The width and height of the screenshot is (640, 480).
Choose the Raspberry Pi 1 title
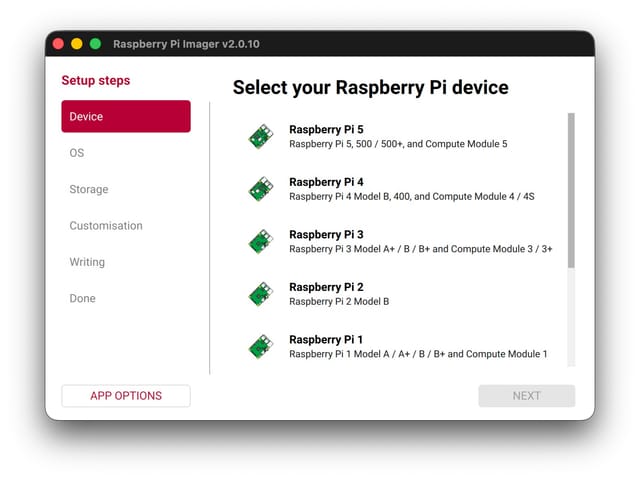[326, 340]
